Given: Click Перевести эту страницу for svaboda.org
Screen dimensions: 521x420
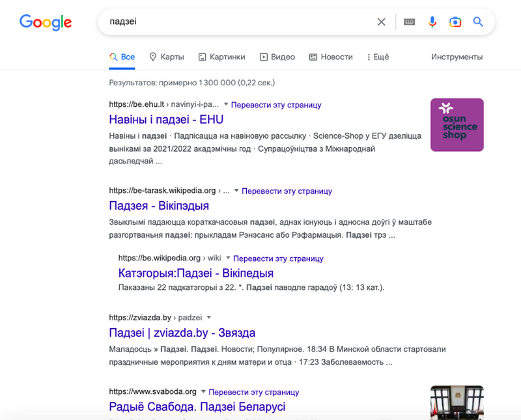Looking at the screenshot, I should (254, 392).
